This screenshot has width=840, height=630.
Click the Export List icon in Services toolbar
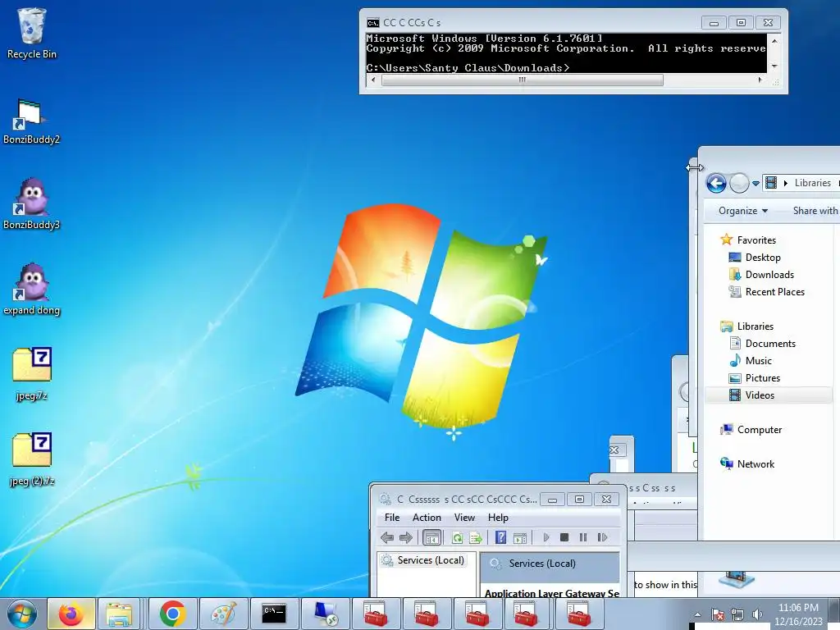476,537
